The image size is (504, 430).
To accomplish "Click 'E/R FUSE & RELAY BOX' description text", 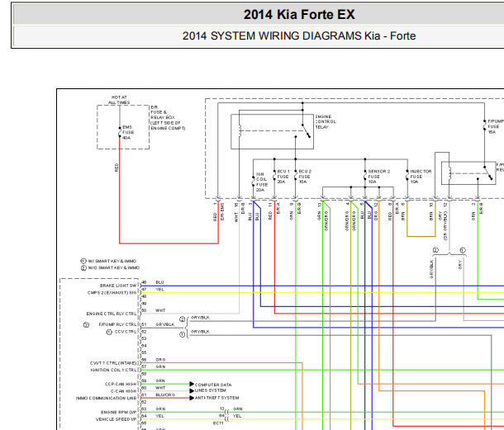I will 168,117.
